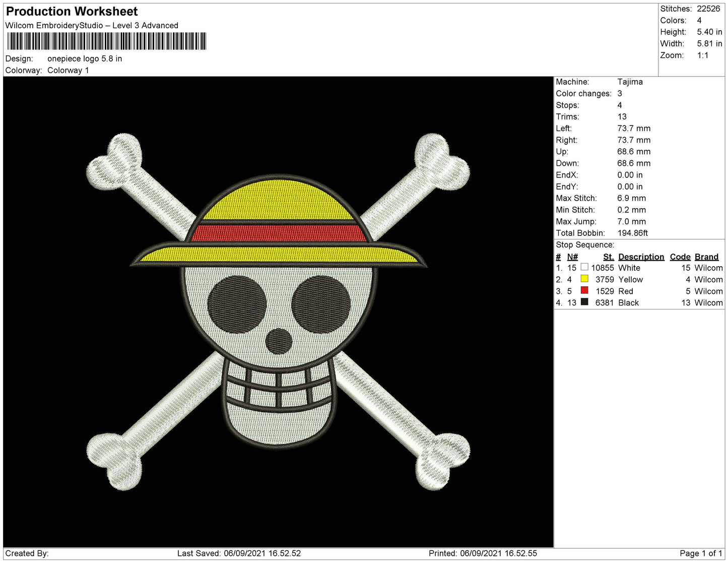The width and height of the screenshot is (728, 563).
Task: Click the Zoom value '1:1'
Action: [x=703, y=55]
